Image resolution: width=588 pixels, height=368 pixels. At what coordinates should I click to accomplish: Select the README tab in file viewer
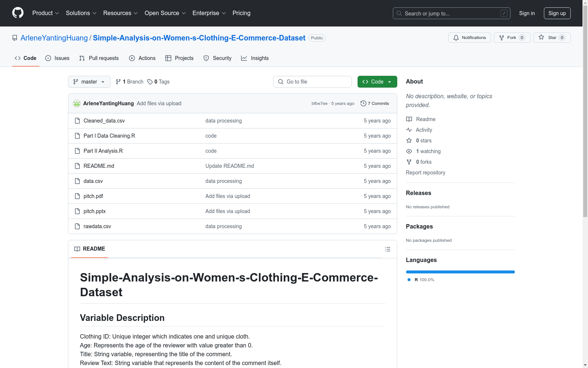point(90,249)
